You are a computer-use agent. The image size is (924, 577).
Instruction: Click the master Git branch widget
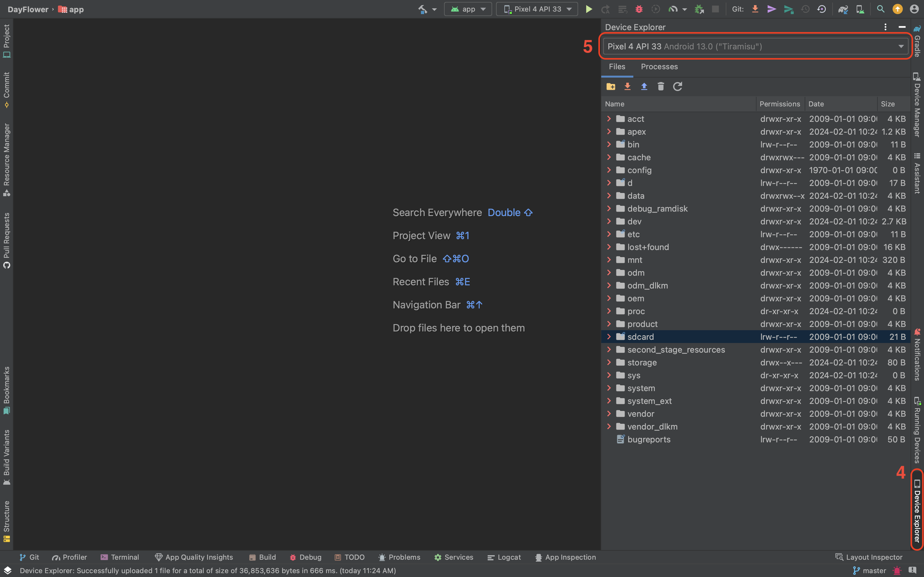(x=869, y=571)
